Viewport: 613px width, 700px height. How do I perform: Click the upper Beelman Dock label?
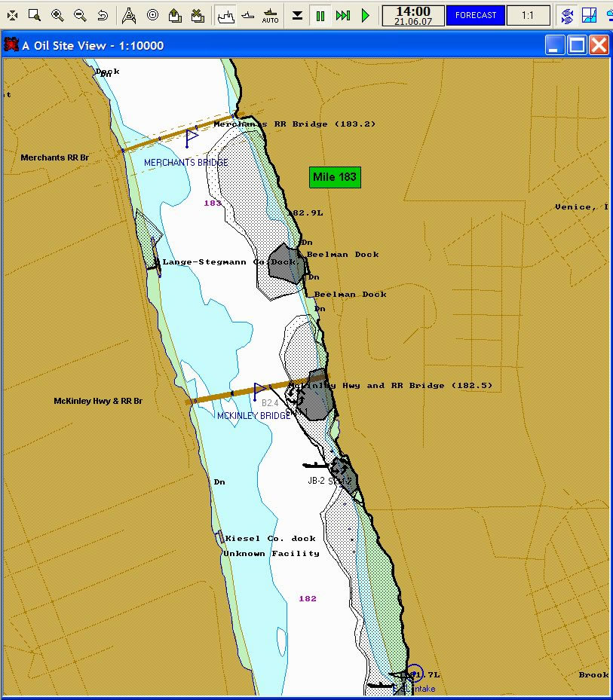click(342, 255)
